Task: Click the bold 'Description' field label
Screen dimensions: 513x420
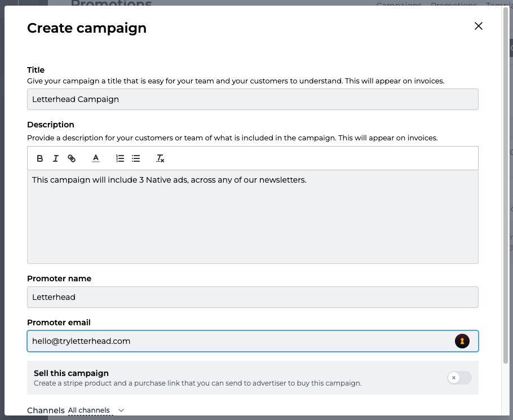Action: coord(51,125)
